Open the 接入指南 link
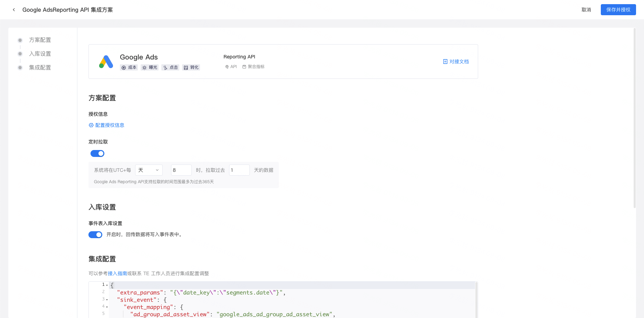Viewport: 644px width, 318px height. coord(117,273)
